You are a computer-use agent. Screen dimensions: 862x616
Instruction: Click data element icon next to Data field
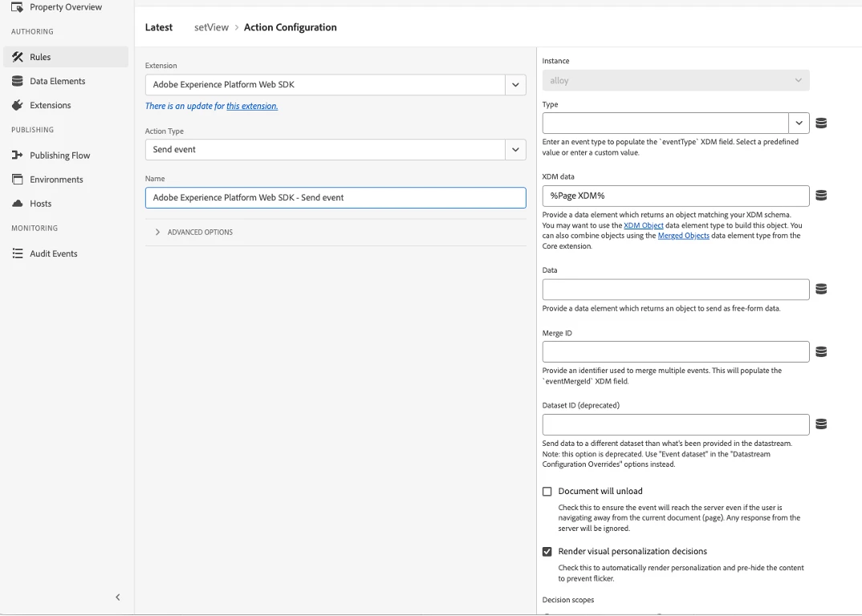[x=821, y=289]
